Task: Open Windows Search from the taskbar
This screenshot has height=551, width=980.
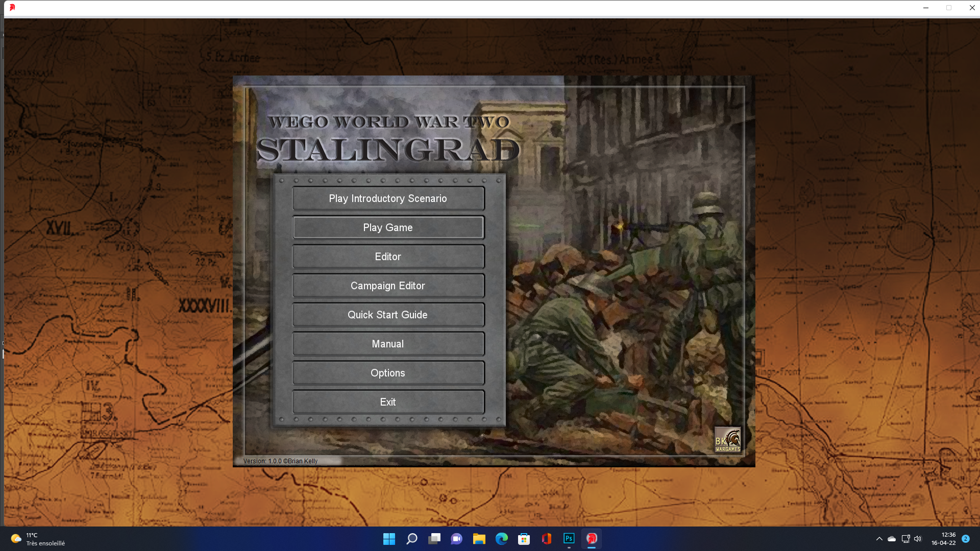Action: tap(411, 539)
